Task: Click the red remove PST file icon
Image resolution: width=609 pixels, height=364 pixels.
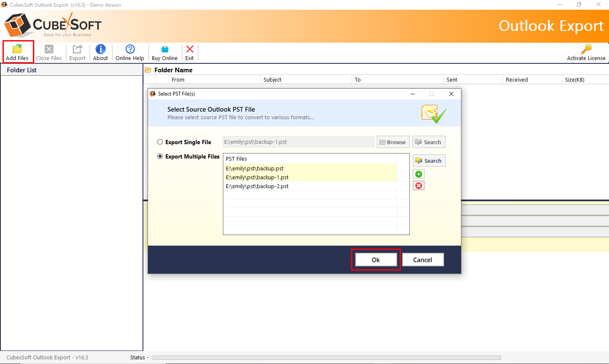Action: [419, 186]
